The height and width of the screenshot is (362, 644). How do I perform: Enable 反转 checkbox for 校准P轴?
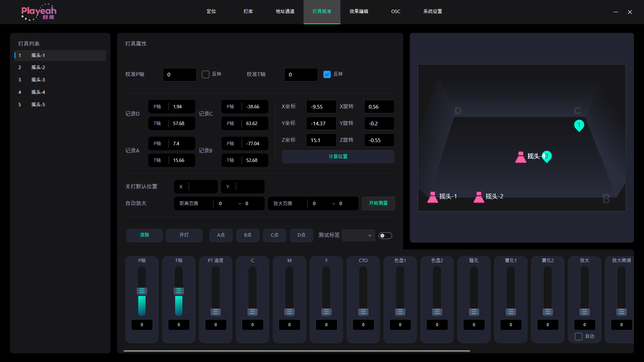point(206,74)
